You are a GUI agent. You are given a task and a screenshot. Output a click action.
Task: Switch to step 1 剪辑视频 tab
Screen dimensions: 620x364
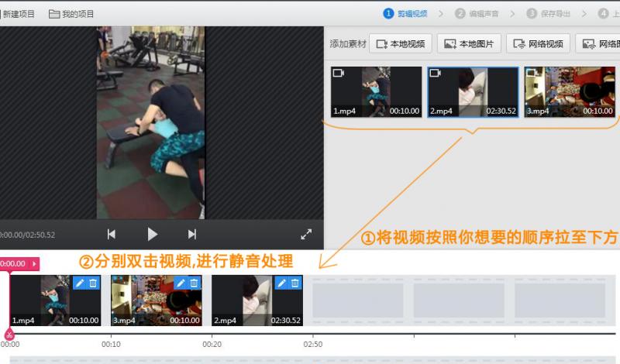pos(405,14)
